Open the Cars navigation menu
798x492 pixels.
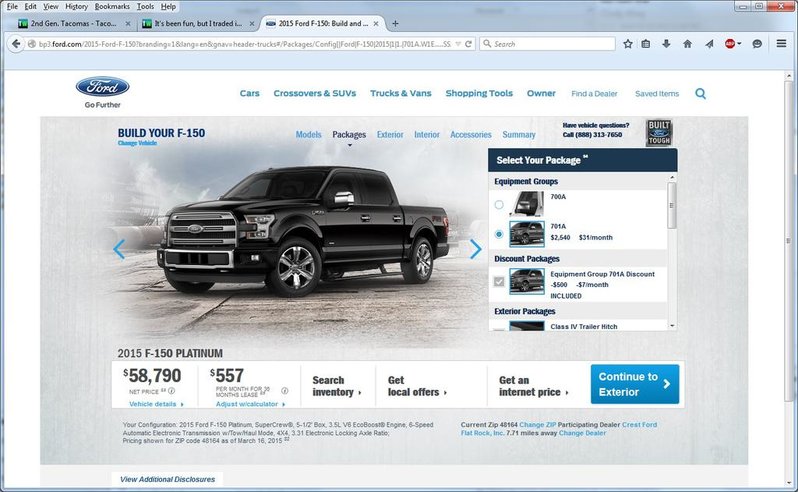(x=249, y=94)
